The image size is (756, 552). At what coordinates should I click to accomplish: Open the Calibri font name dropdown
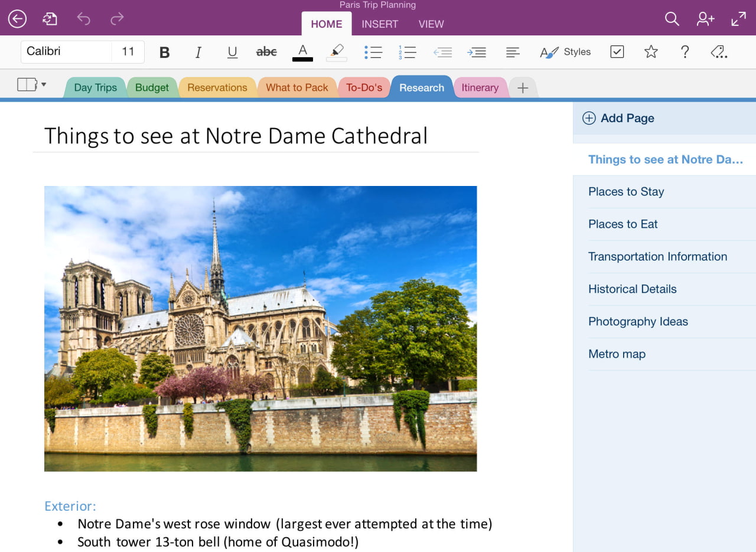[66, 51]
